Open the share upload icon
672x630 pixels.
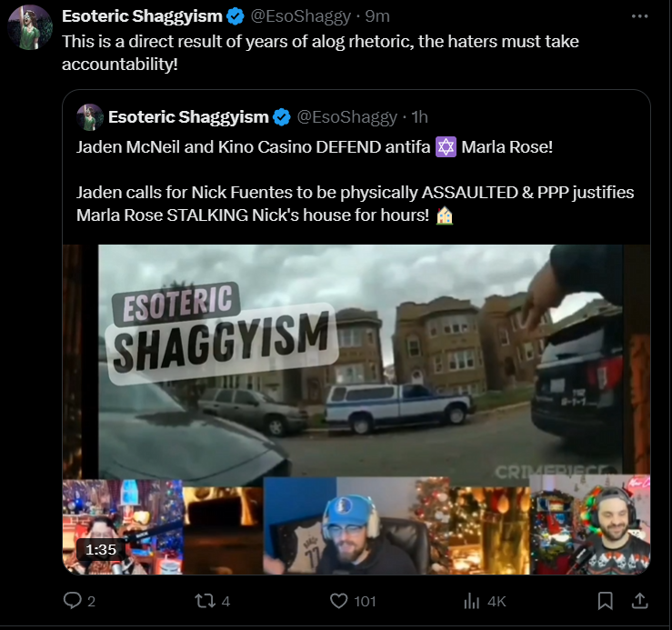(640, 601)
